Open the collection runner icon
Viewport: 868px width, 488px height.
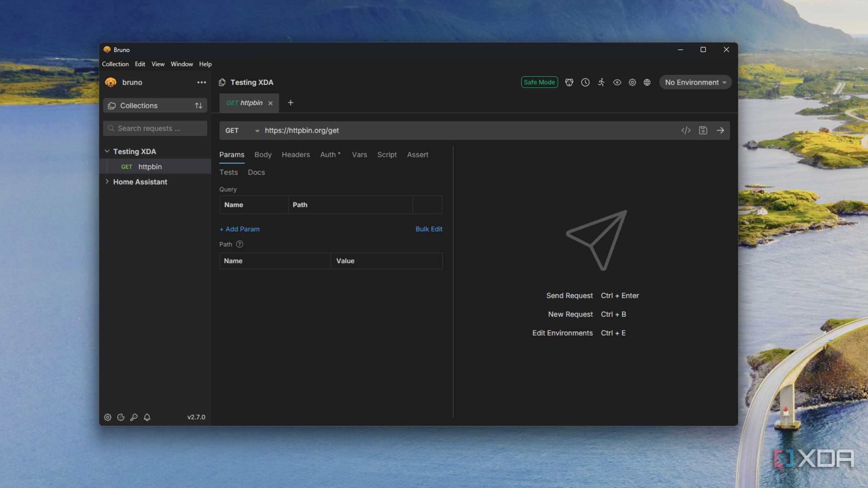pyautogui.click(x=601, y=82)
